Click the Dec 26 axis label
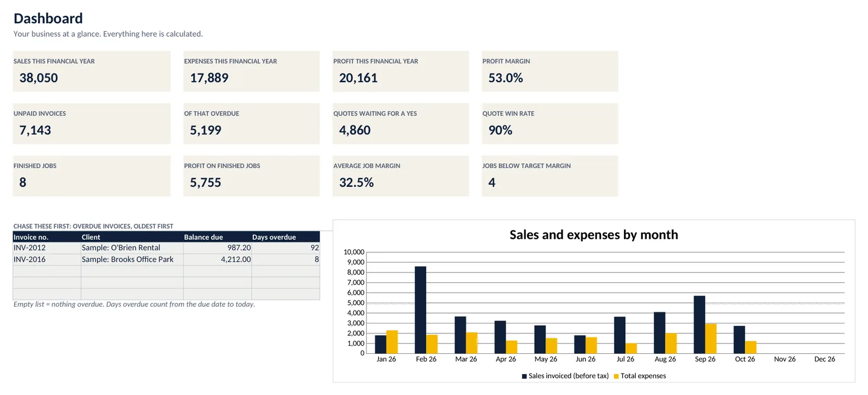Viewport: 868px width, 395px height. click(825, 359)
